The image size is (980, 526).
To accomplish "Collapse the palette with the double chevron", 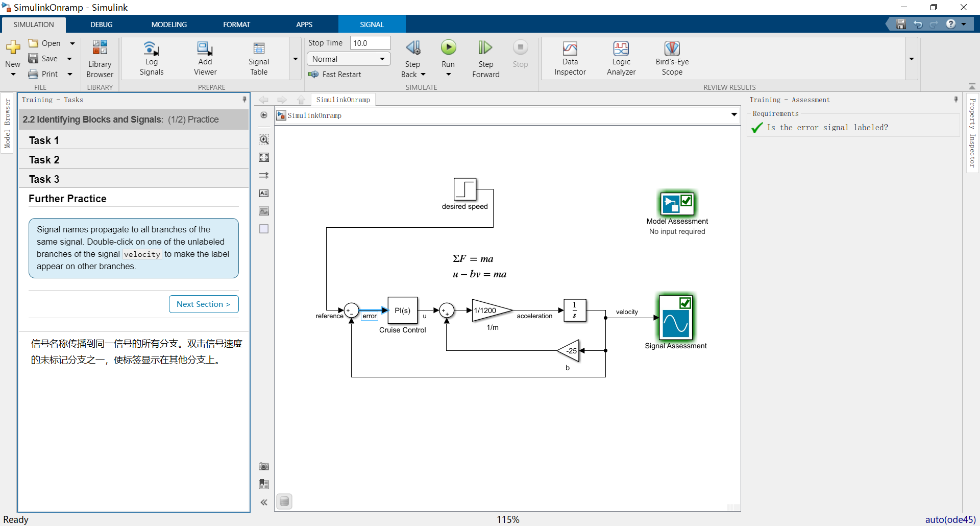I will pyautogui.click(x=264, y=503).
